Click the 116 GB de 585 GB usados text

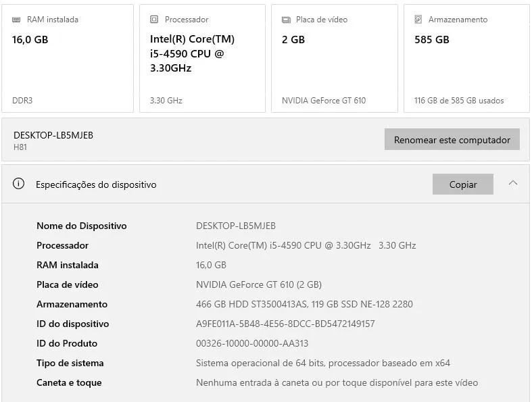coord(459,101)
